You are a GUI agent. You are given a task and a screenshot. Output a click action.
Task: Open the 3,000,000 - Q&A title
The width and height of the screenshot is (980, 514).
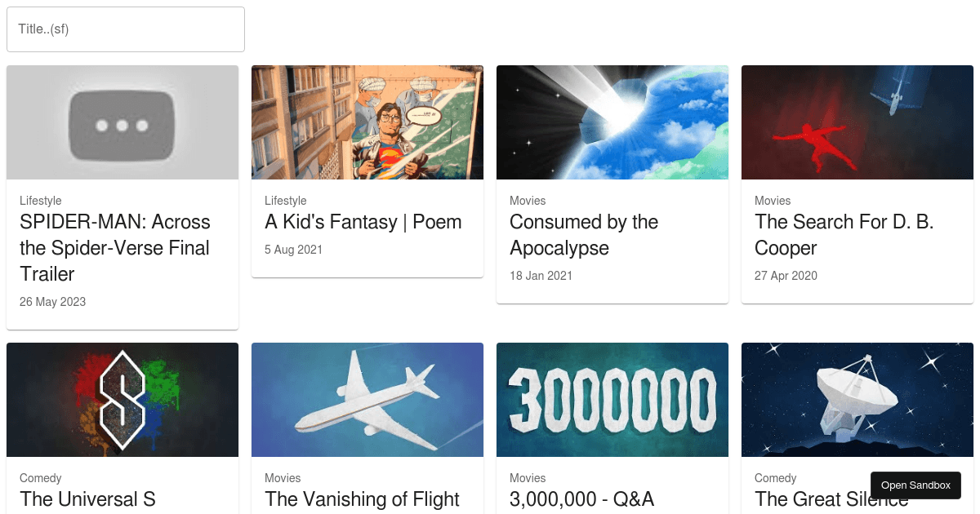[582, 498]
